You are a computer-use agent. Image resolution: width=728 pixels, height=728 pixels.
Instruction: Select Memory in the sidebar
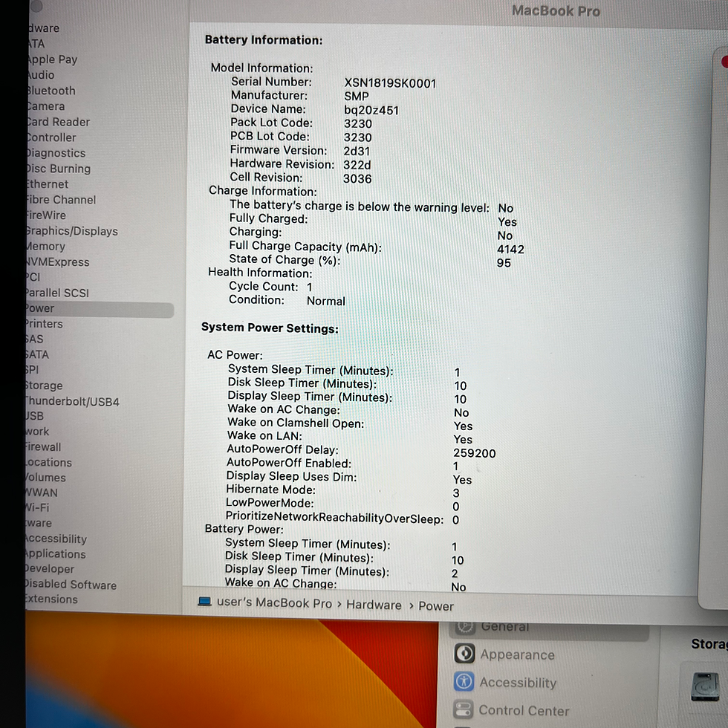point(45,247)
